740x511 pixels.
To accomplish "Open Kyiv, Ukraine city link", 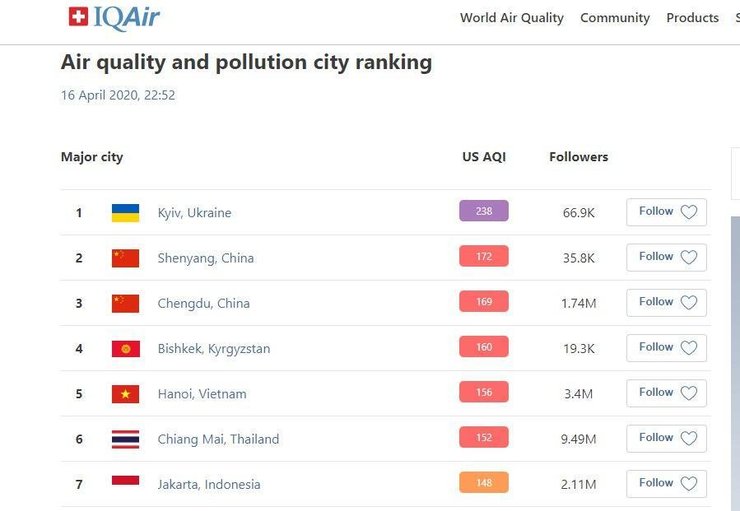I will point(194,213).
